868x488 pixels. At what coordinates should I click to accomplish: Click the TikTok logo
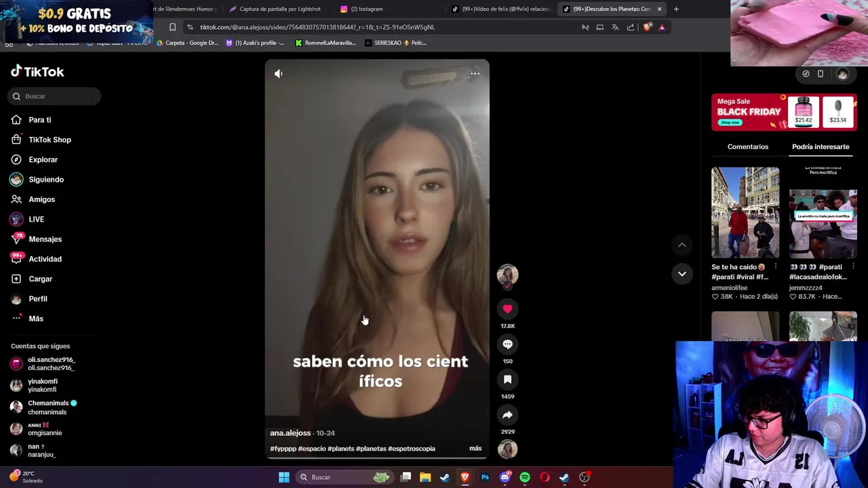point(37,71)
